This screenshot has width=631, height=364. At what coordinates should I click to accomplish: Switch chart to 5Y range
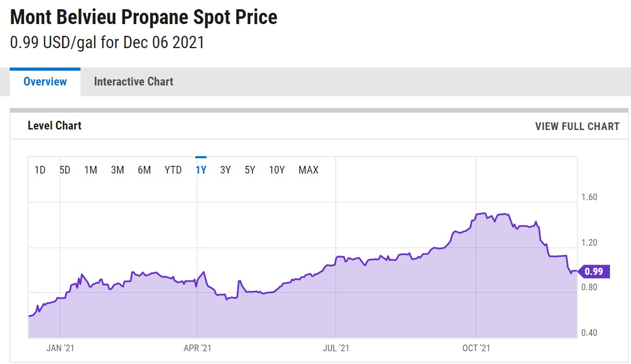250,170
